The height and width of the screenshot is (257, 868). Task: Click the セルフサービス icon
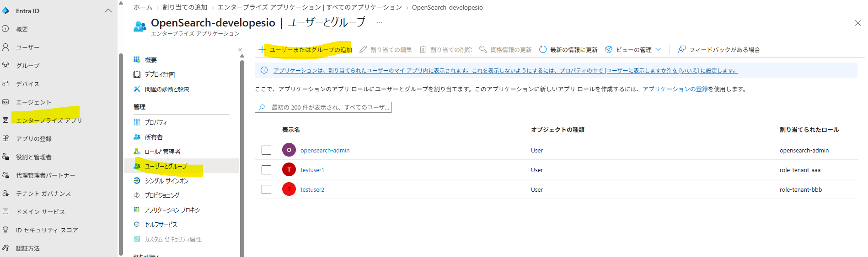[x=137, y=224]
